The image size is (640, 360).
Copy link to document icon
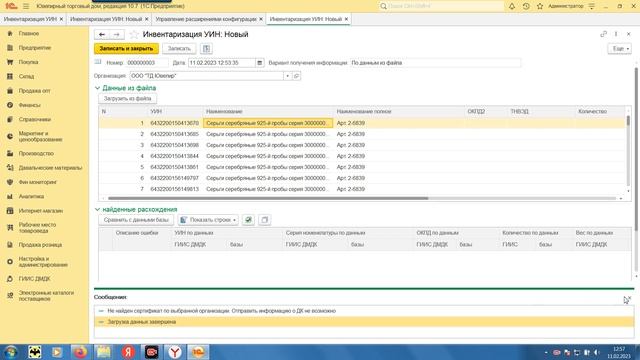pos(603,34)
